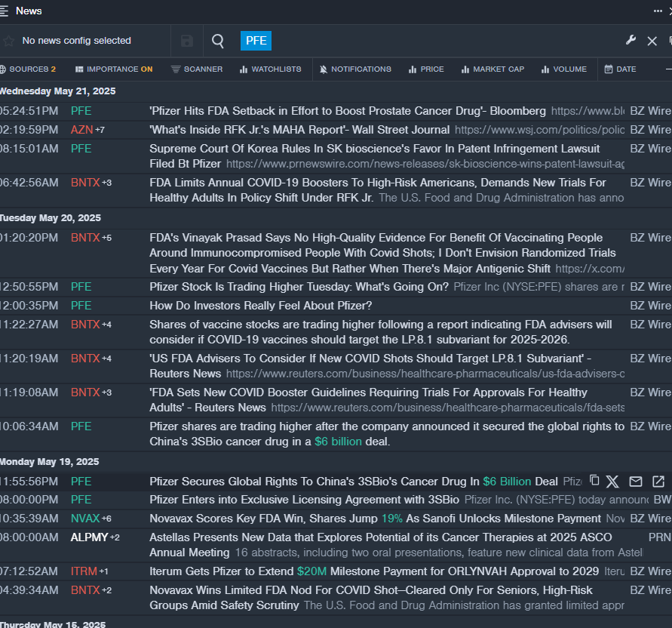This screenshot has width=672, height=628.
Task: Open 'What's Inside RFK Jr.'s MAHA Report' headline
Action: 299,130
